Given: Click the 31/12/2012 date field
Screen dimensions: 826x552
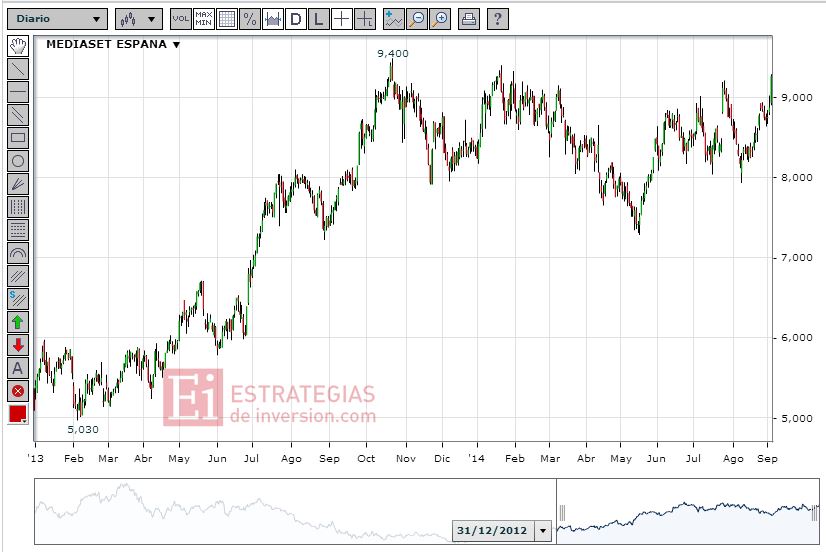Looking at the screenshot, I should click(493, 530).
